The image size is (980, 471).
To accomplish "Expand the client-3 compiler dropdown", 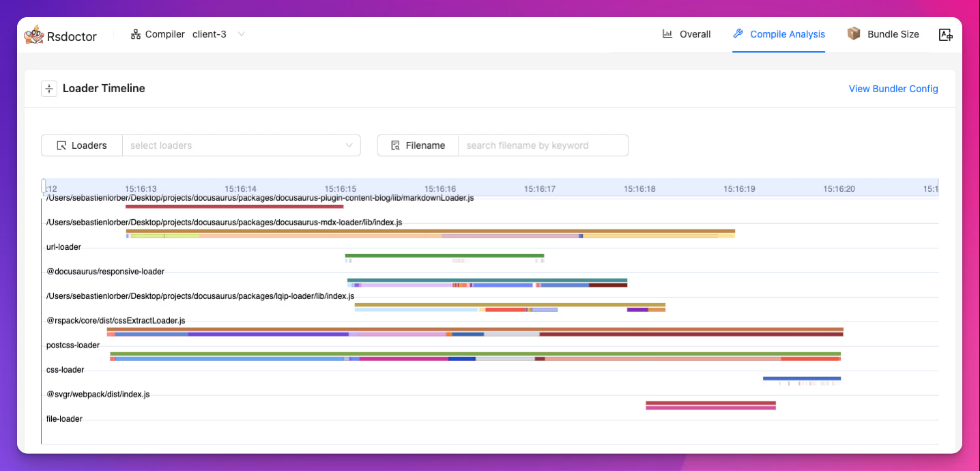I will 241,34.
